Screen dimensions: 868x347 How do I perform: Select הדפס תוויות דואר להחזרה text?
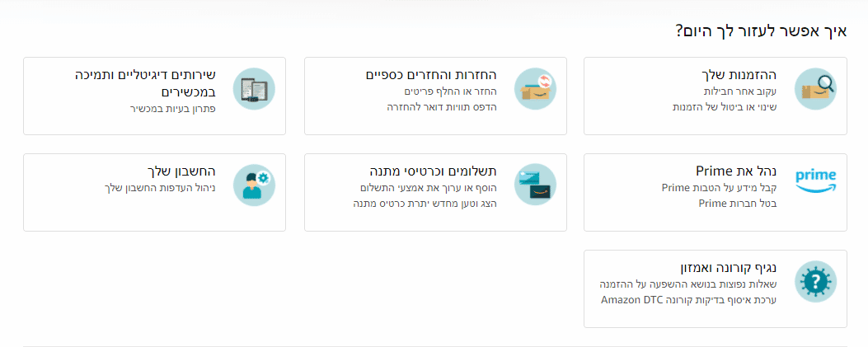pos(442,107)
